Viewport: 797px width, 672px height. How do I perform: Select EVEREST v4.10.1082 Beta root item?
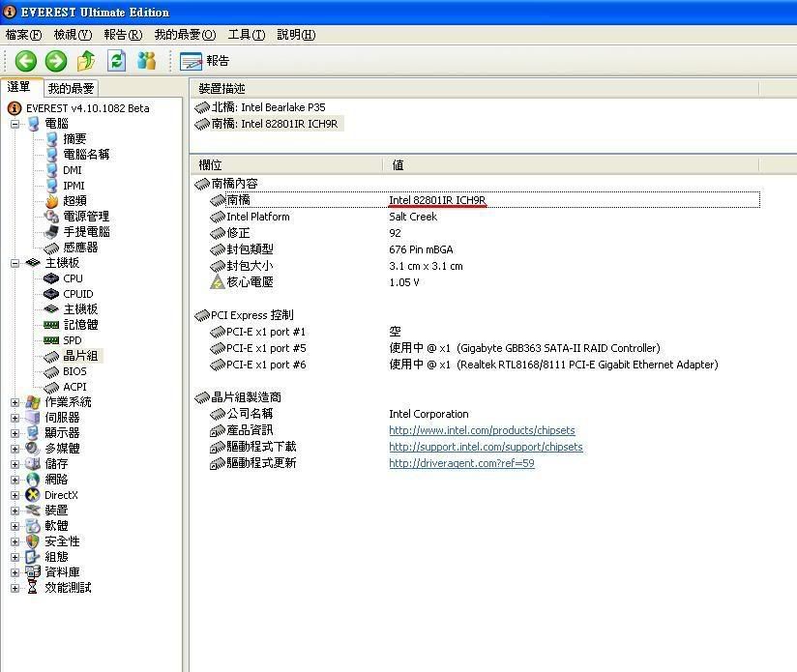87,108
